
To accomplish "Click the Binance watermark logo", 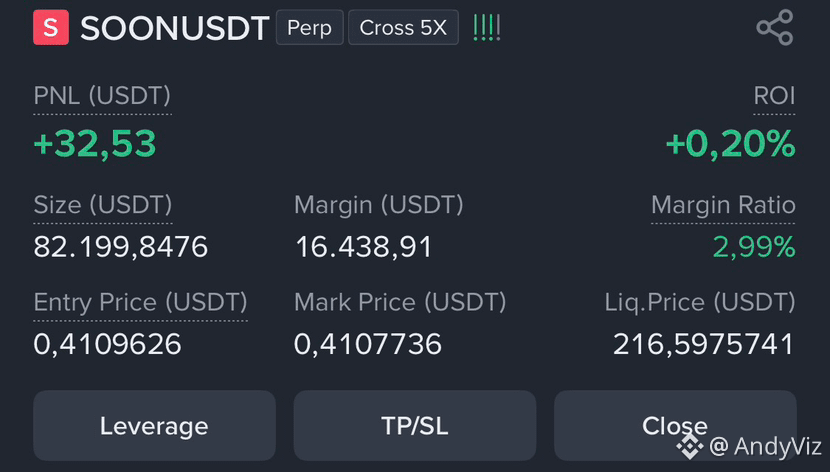I will pyautogui.click(x=689, y=446).
